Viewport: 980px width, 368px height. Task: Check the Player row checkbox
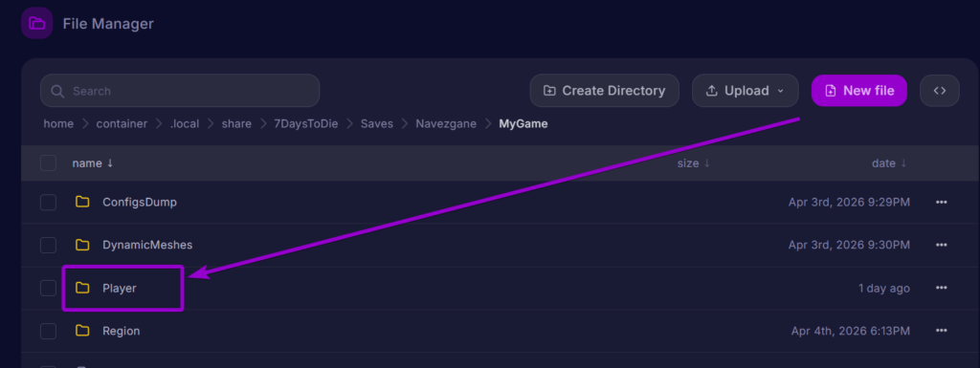pyautogui.click(x=48, y=288)
